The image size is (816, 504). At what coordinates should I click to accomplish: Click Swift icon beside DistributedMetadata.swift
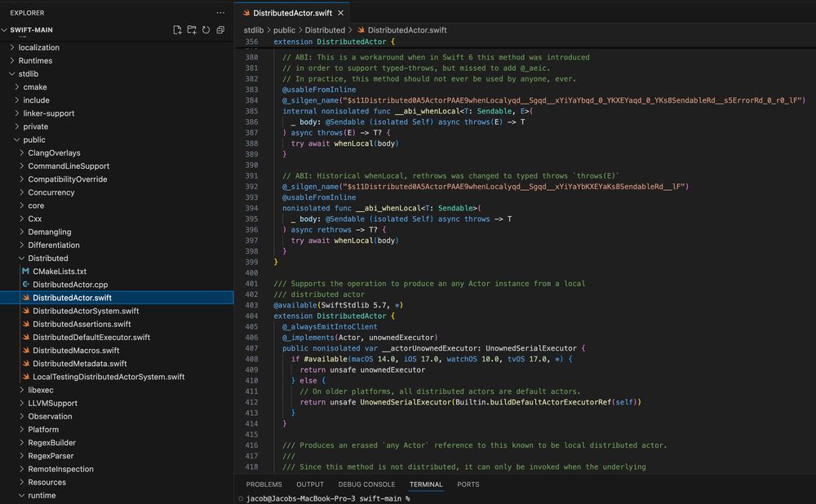(x=25, y=364)
